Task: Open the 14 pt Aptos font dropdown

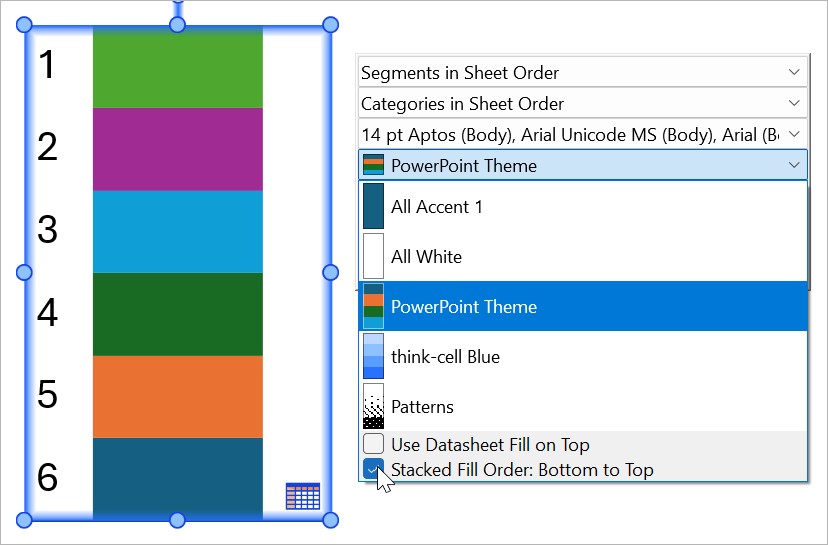Action: pyautogui.click(x=793, y=134)
